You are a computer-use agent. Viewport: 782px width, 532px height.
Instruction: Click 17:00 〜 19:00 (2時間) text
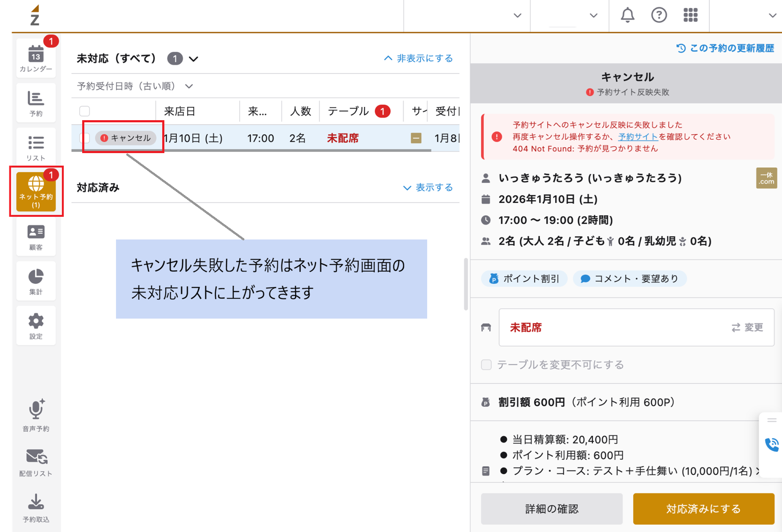point(556,220)
